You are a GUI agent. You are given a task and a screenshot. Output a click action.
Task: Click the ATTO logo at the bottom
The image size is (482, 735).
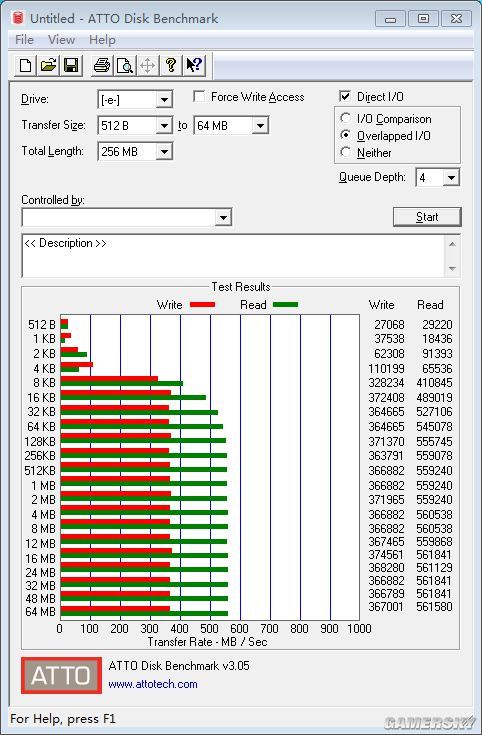pos(61,675)
